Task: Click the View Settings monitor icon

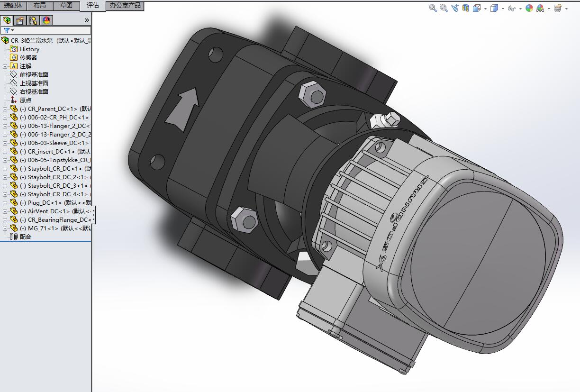Action: 558,8
